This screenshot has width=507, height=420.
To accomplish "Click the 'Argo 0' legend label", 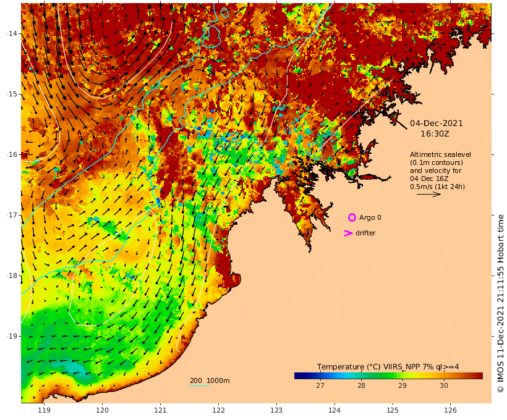I will click(x=370, y=218).
